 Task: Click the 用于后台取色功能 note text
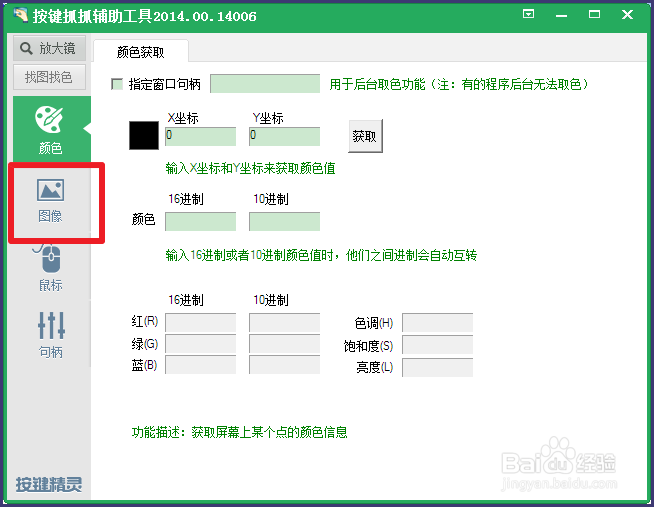(x=459, y=85)
